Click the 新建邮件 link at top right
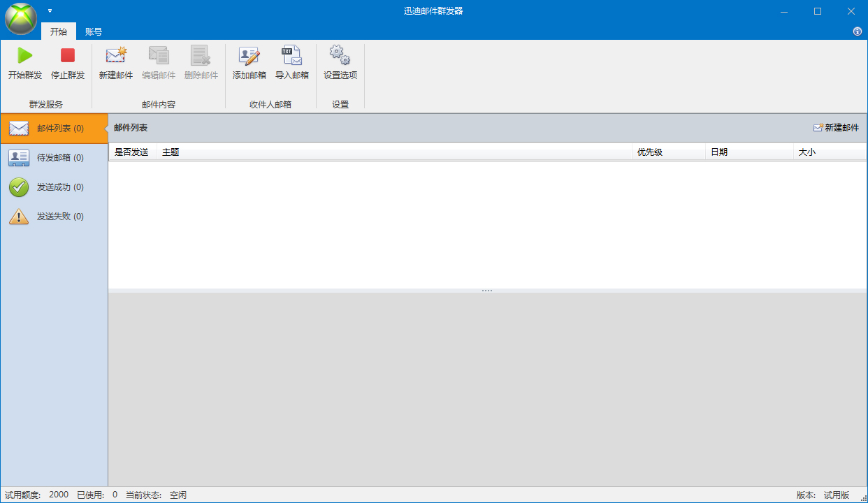This screenshot has width=868, height=503. [838, 128]
